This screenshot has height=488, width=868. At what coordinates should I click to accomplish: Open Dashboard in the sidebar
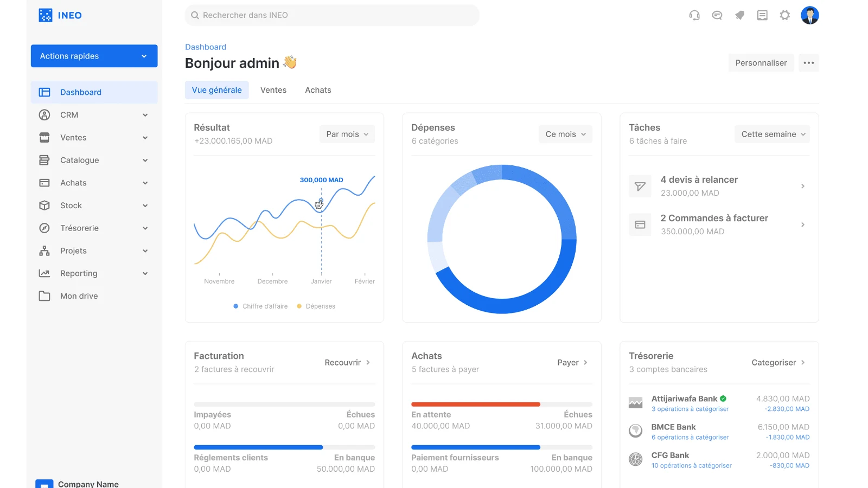tap(94, 92)
